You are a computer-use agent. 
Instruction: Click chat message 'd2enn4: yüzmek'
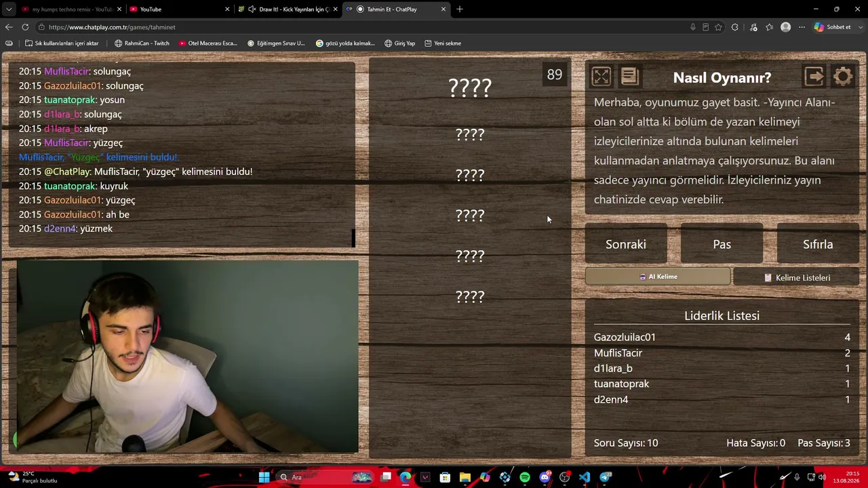[66, 228]
